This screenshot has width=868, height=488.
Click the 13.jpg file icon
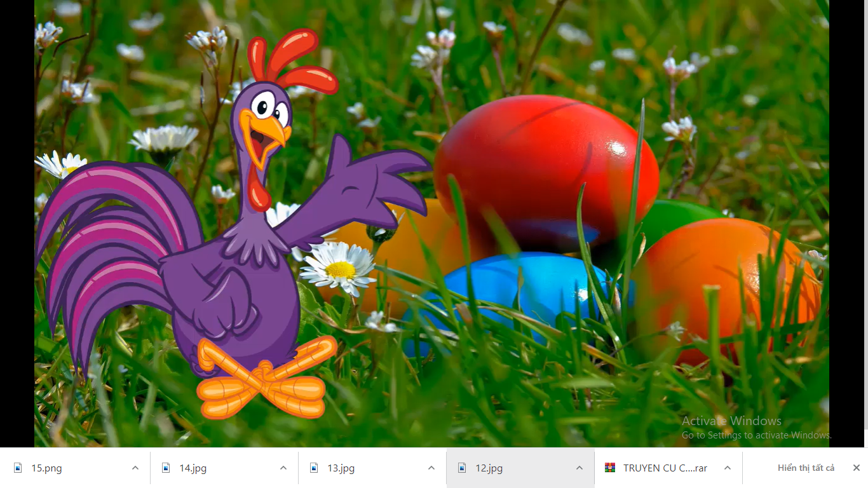click(x=314, y=468)
